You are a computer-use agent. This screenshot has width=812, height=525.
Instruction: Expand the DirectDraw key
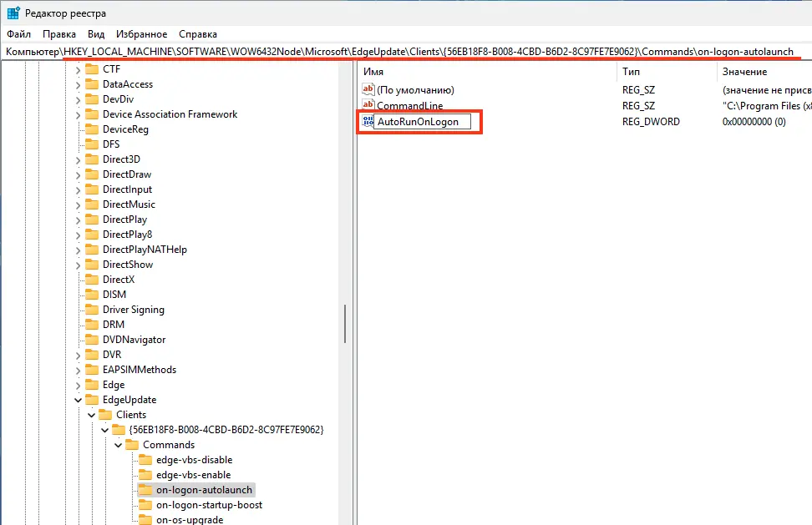point(79,174)
